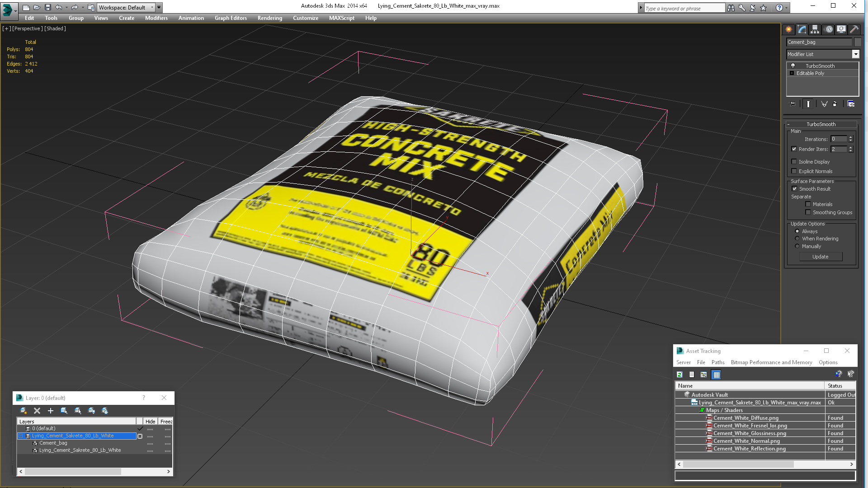Click object color swatch beside Cement_bag name
Screen dimensions: 868x488
pos(857,42)
